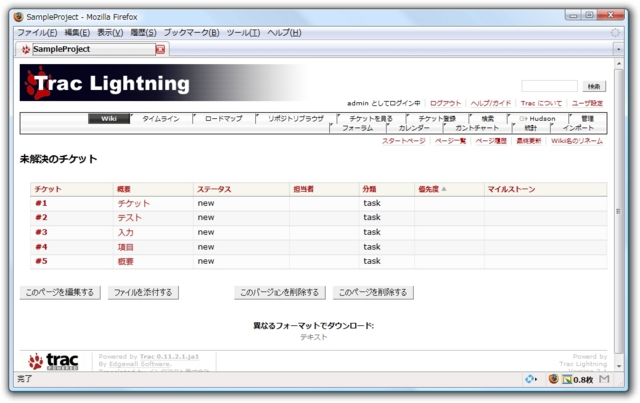Go to タイムライン navigation item

click(161, 118)
